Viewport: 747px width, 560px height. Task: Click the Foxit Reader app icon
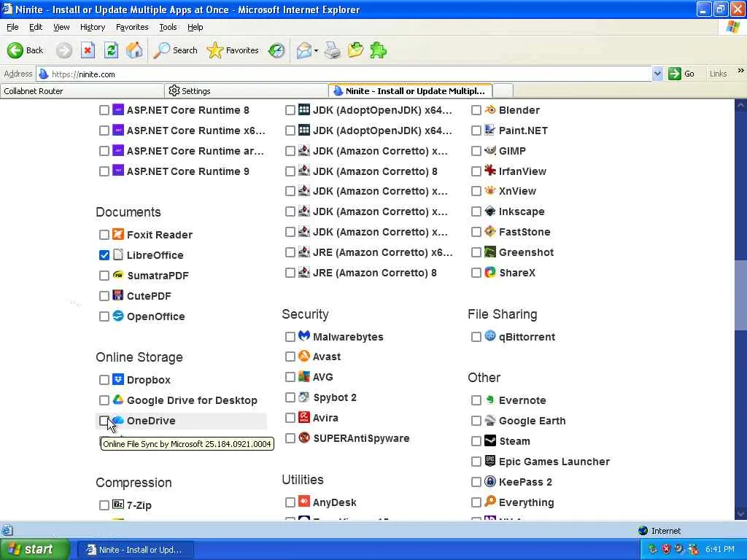click(x=118, y=234)
